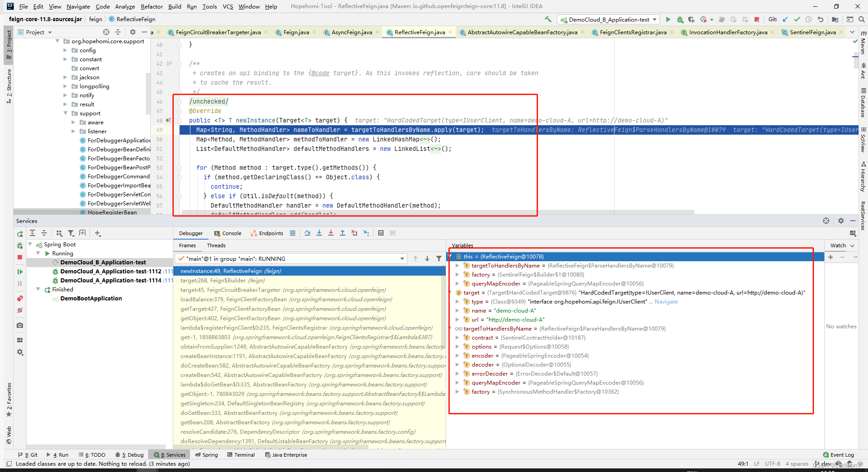
Task: Open 6: TODO tool window
Action: click(x=92, y=455)
